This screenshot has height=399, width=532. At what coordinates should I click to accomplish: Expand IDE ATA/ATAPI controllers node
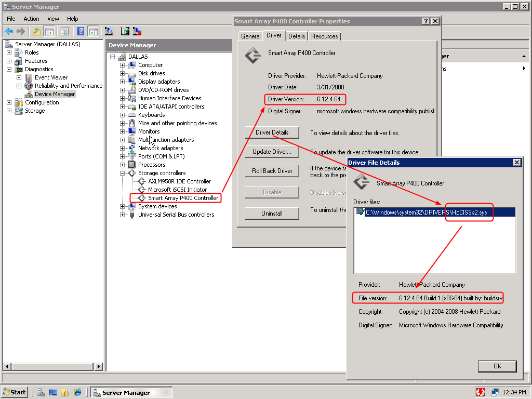coord(122,107)
